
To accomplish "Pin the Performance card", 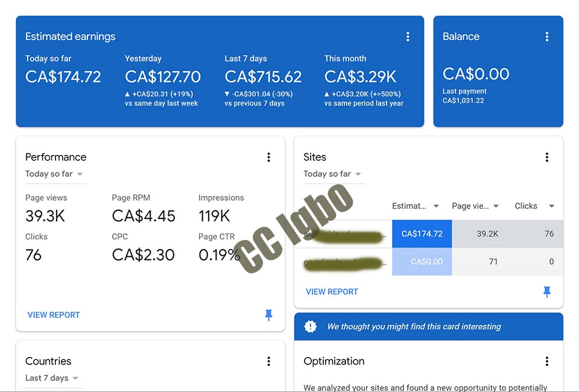I will [x=269, y=315].
